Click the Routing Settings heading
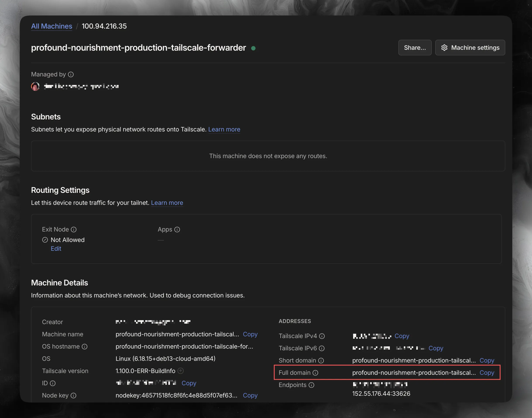 pyautogui.click(x=60, y=190)
